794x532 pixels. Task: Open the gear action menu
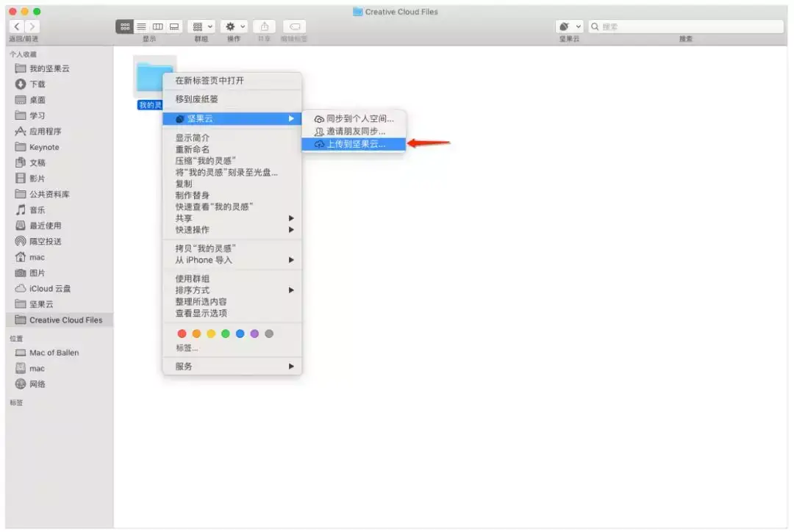click(x=235, y=26)
